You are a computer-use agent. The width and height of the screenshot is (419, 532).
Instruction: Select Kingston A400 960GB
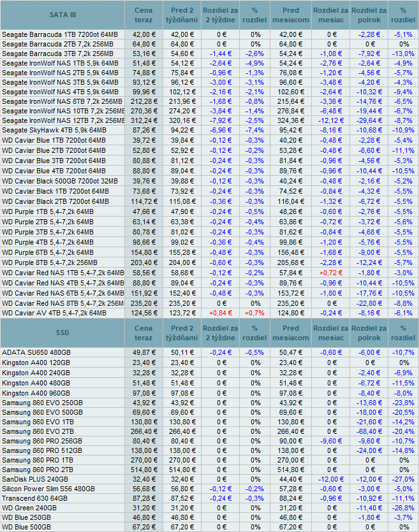(36, 393)
